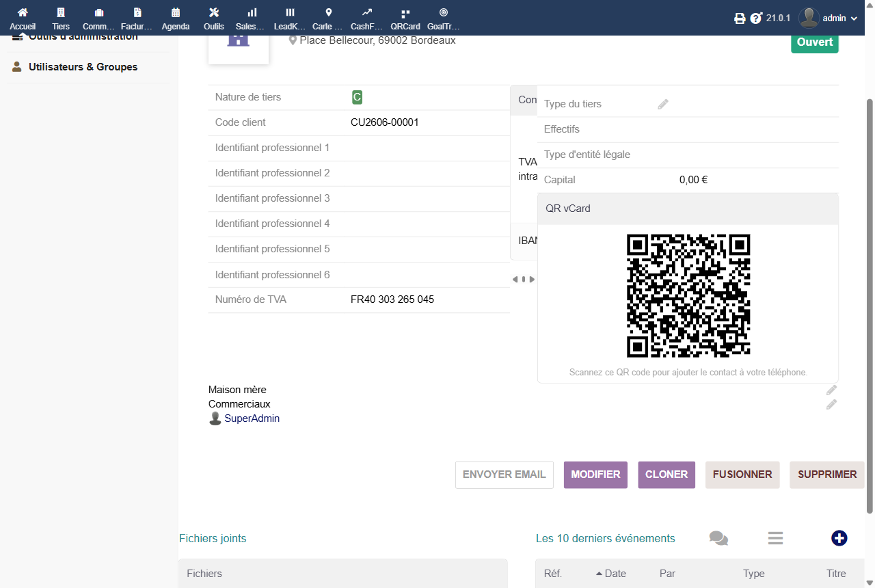Click the version number 21.0.1
Viewport: 875px width, 588px height.
778,18
